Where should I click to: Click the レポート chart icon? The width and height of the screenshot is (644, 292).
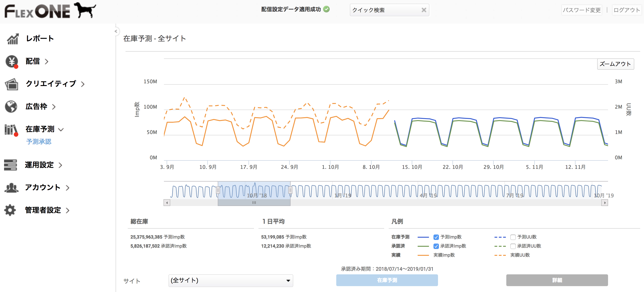click(12, 39)
